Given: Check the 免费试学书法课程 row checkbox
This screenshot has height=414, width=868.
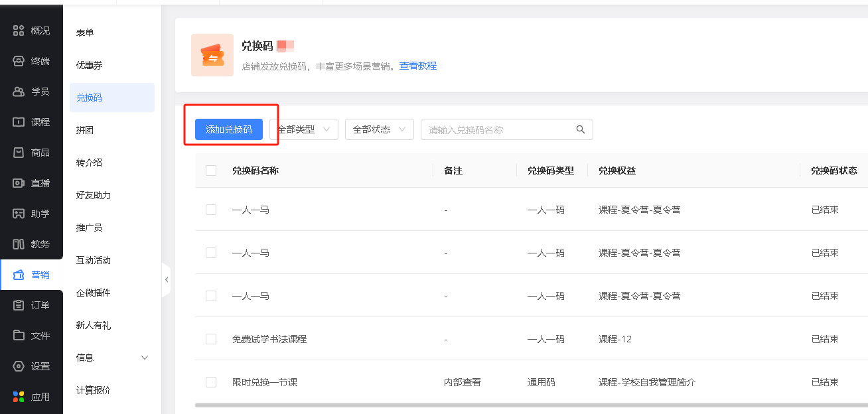Looking at the screenshot, I should 211,339.
